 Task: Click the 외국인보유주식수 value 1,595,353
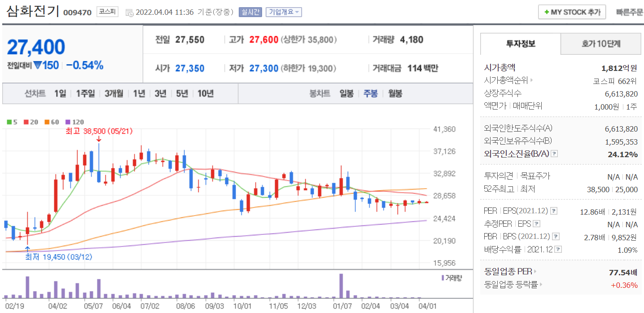click(x=622, y=141)
